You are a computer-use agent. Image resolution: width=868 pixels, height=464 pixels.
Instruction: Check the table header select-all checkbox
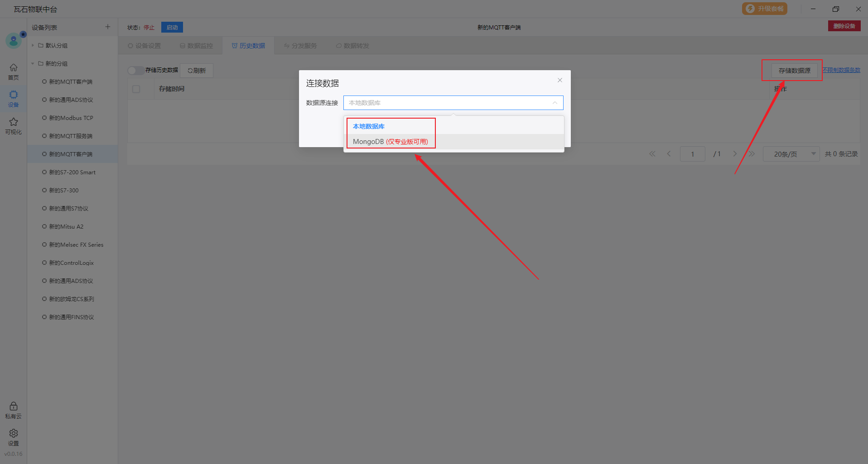tap(136, 89)
